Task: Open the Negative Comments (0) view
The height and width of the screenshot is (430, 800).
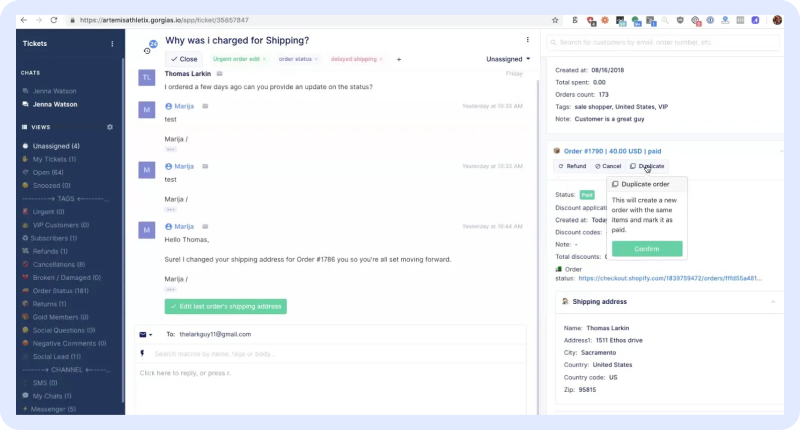Action: tap(69, 344)
